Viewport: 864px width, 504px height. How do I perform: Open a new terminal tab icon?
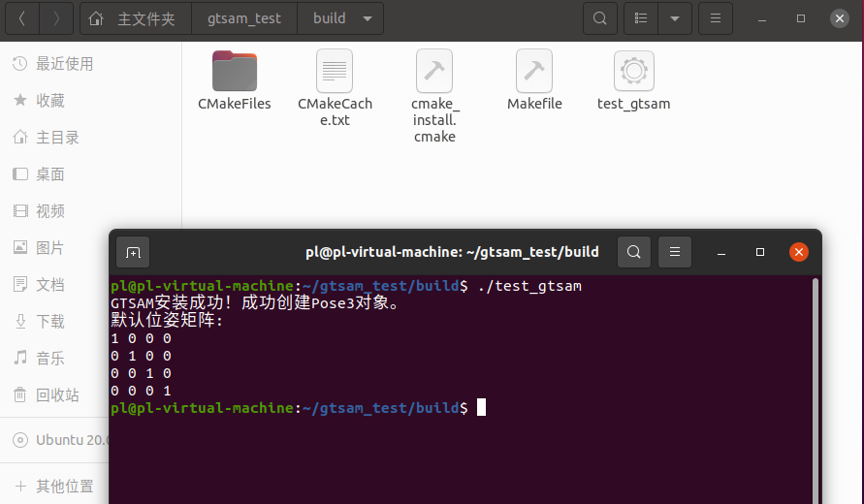click(133, 252)
